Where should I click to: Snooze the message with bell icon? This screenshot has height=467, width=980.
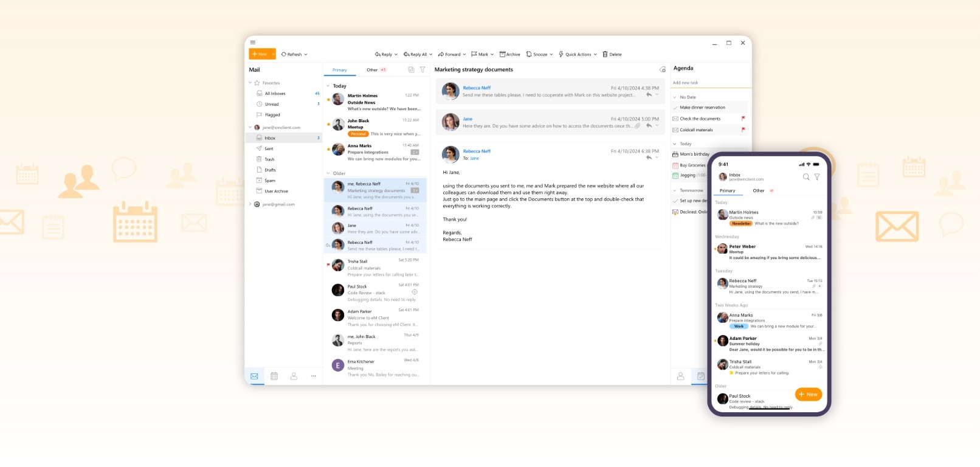[537, 54]
